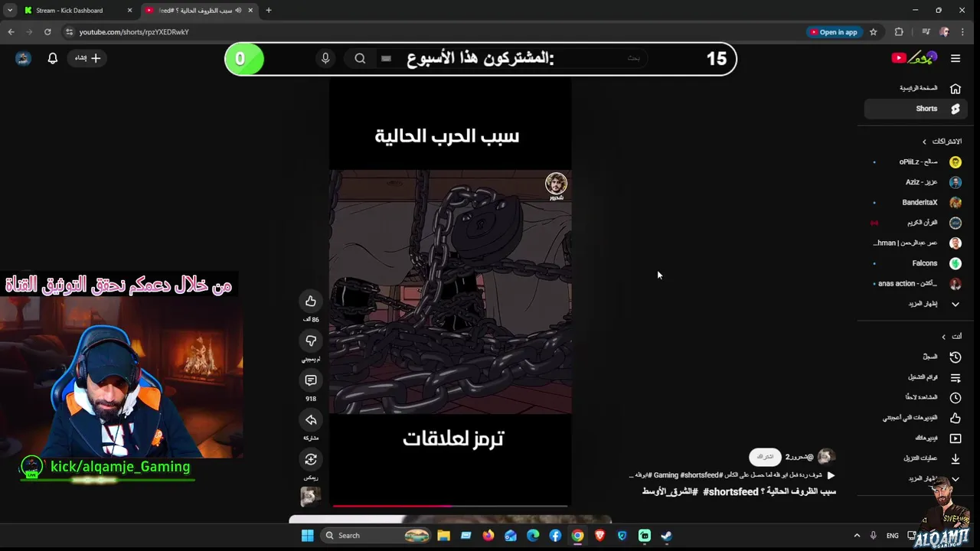980x551 pixels.
Task: Open the BanderitaX subscription channel
Action: coord(917,203)
